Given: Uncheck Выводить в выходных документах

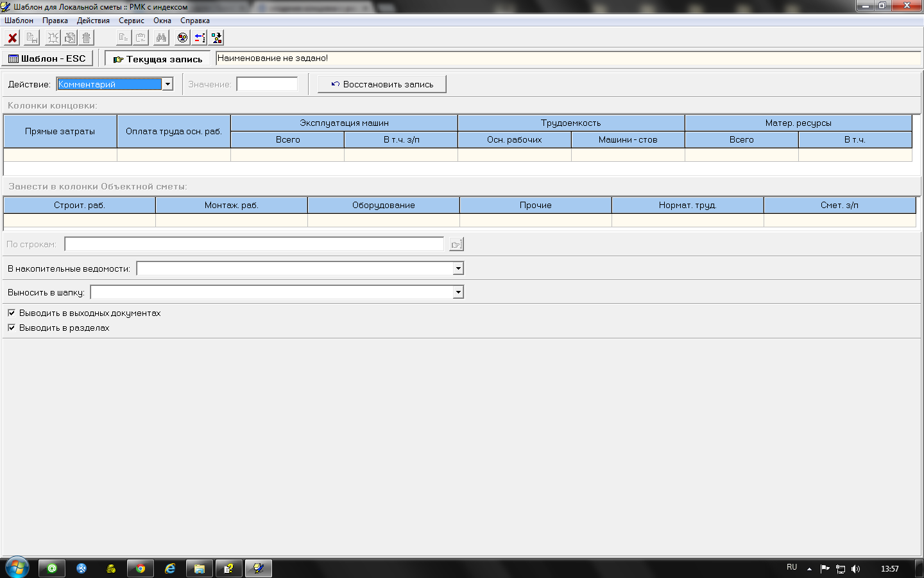Looking at the screenshot, I should tap(12, 313).
